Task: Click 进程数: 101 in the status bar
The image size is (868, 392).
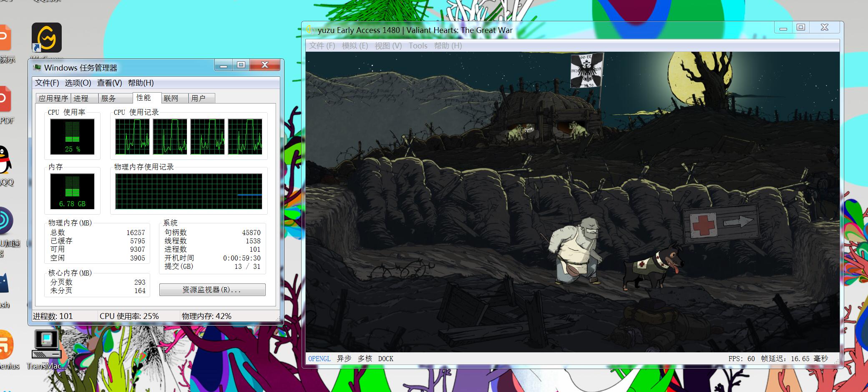Action: 53,316
